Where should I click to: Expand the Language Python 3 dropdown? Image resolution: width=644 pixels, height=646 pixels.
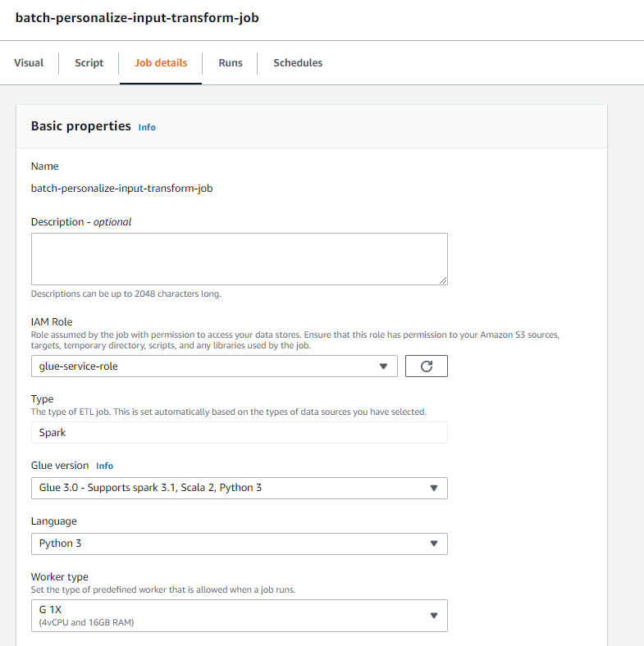click(x=239, y=544)
